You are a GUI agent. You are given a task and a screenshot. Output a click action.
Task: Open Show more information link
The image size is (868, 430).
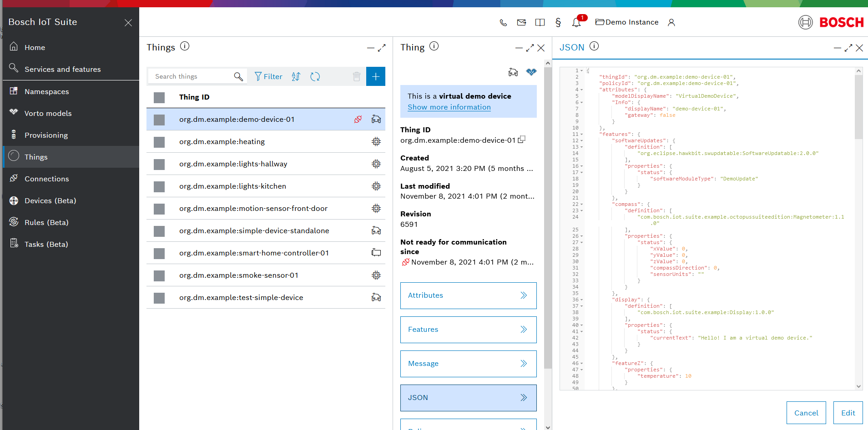coord(449,107)
